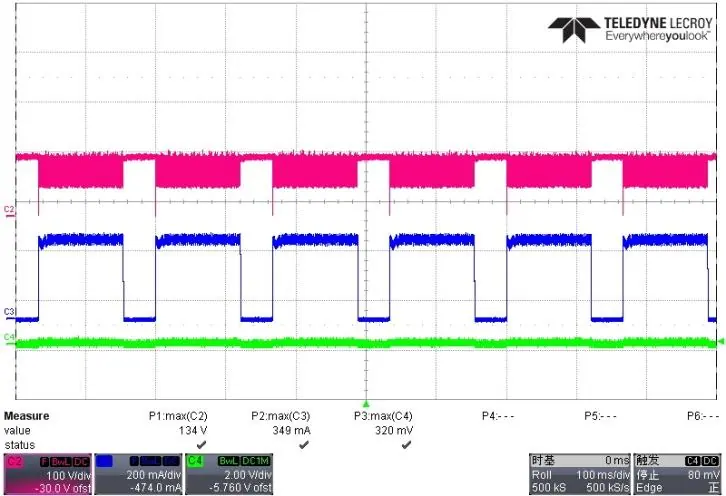
Task: Select the P1:max(C2) measurement header
Action: [178, 416]
